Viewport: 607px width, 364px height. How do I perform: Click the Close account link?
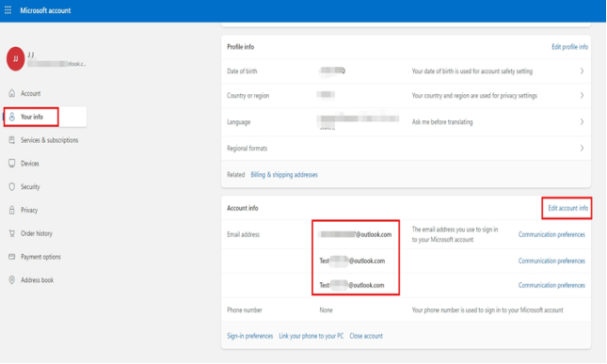[366, 336]
